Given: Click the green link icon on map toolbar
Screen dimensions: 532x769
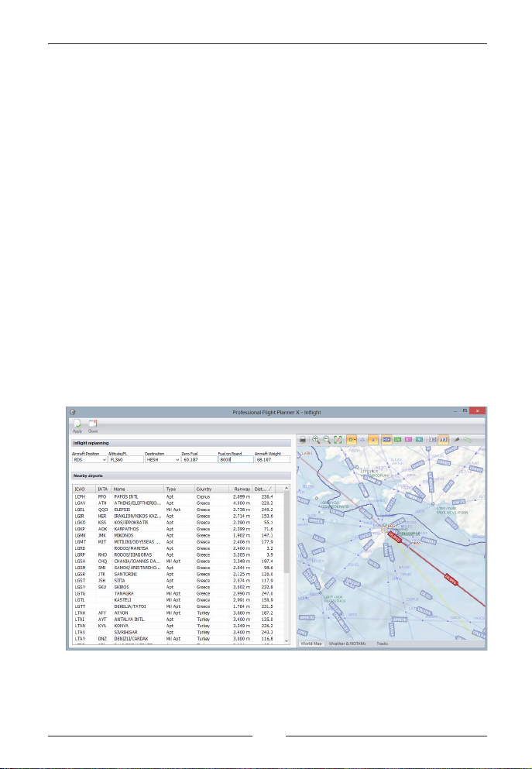Looking at the screenshot, I should click(467, 440).
